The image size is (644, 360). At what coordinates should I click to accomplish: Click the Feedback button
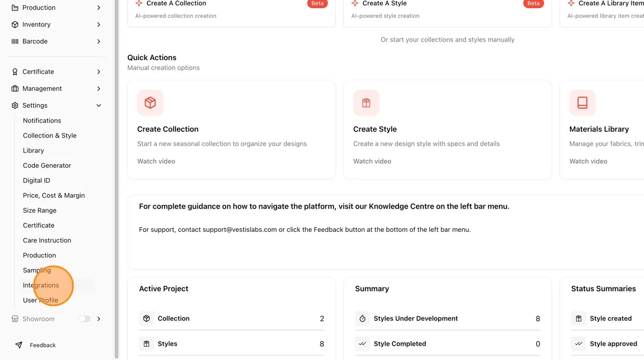coord(36,345)
